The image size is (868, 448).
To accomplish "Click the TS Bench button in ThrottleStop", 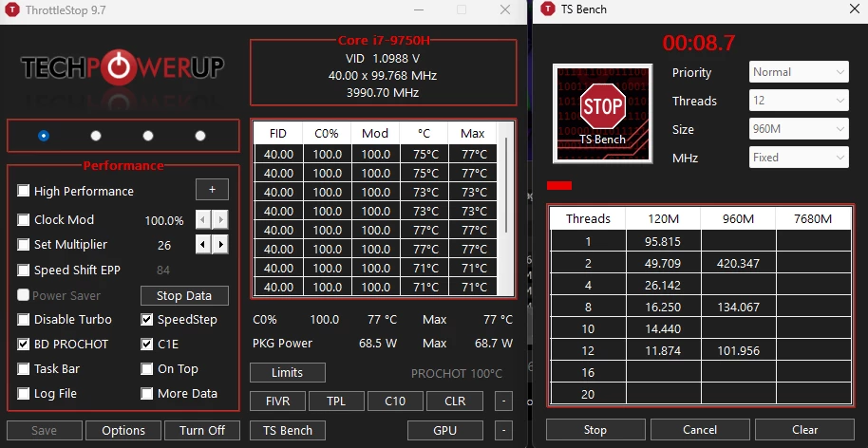I will pos(288,430).
